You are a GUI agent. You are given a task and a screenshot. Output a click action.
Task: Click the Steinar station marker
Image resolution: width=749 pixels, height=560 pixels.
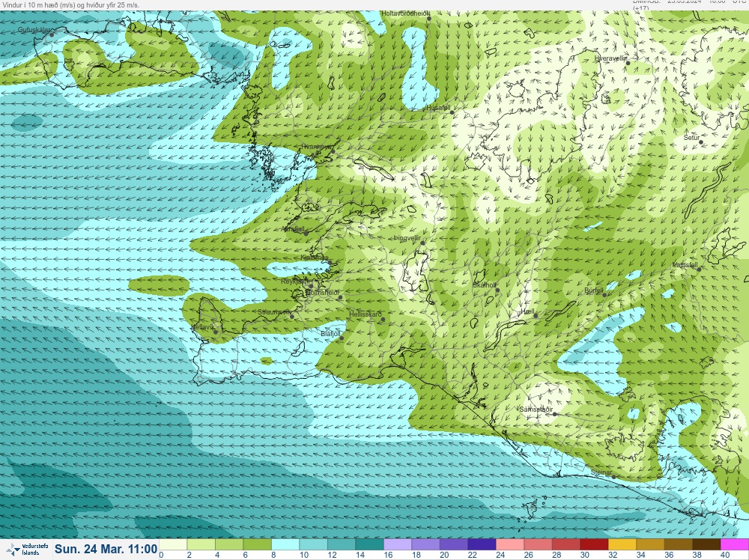614,477
